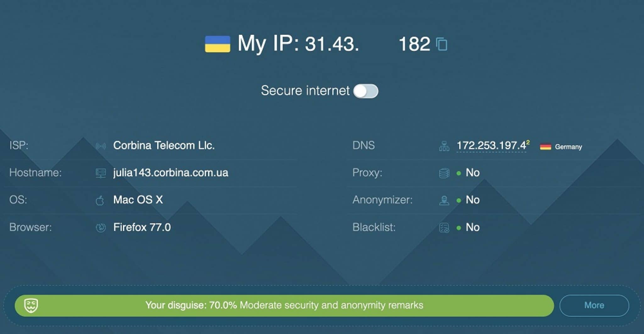Click the DNS network icon
The height and width of the screenshot is (334, 644).
(x=444, y=146)
